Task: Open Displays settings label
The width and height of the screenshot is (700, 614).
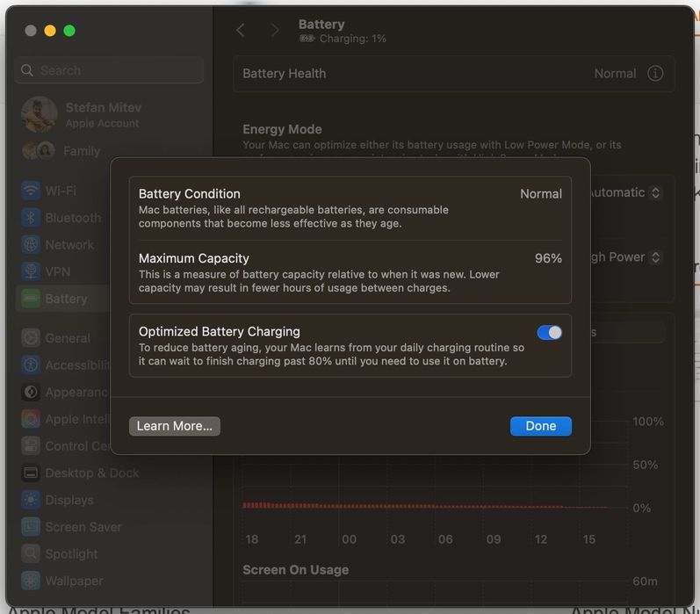Action: pos(69,500)
